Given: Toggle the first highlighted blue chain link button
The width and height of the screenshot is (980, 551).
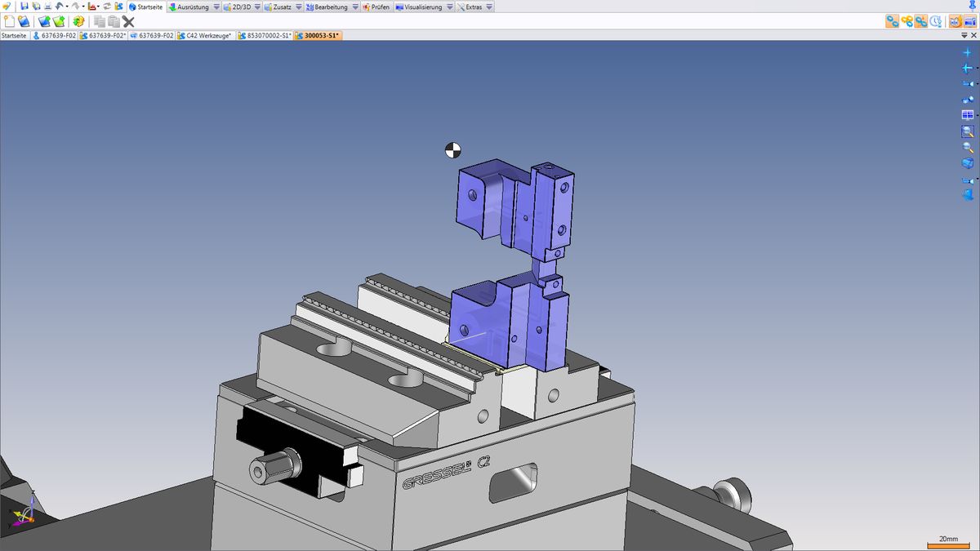Looking at the screenshot, I should (x=893, y=21).
